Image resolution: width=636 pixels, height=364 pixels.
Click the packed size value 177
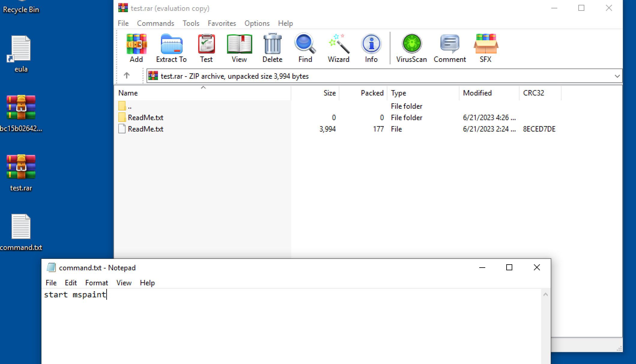point(378,129)
